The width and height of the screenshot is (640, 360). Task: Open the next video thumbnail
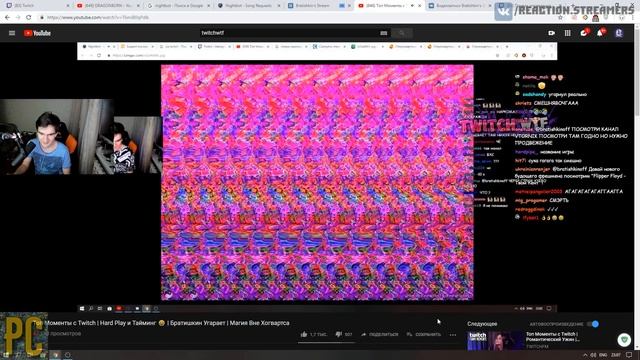pyautogui.click(x=496, y=340)
